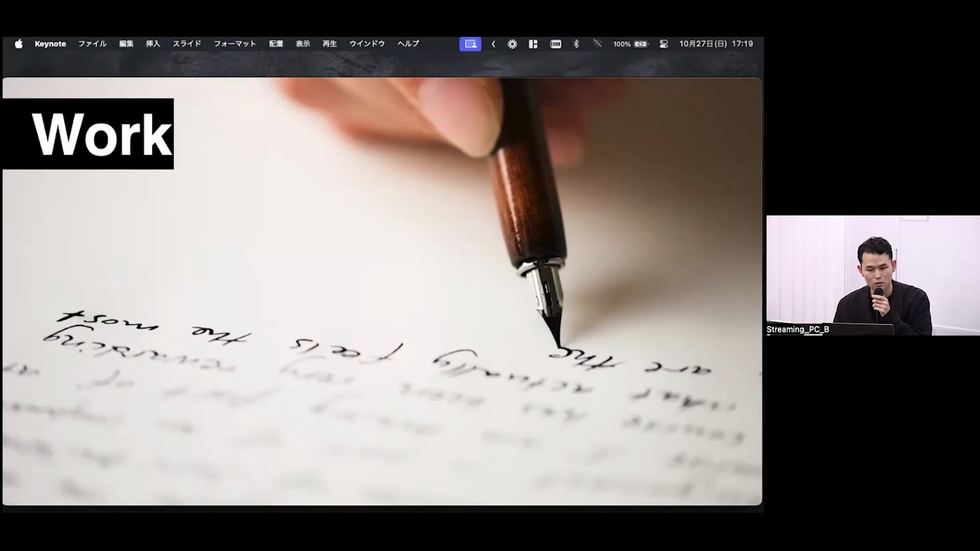This screenshot has height=551, width=980.
Task: Open the Bluetooth status menu
Action: pyautogui.click(x=576, y=44)
